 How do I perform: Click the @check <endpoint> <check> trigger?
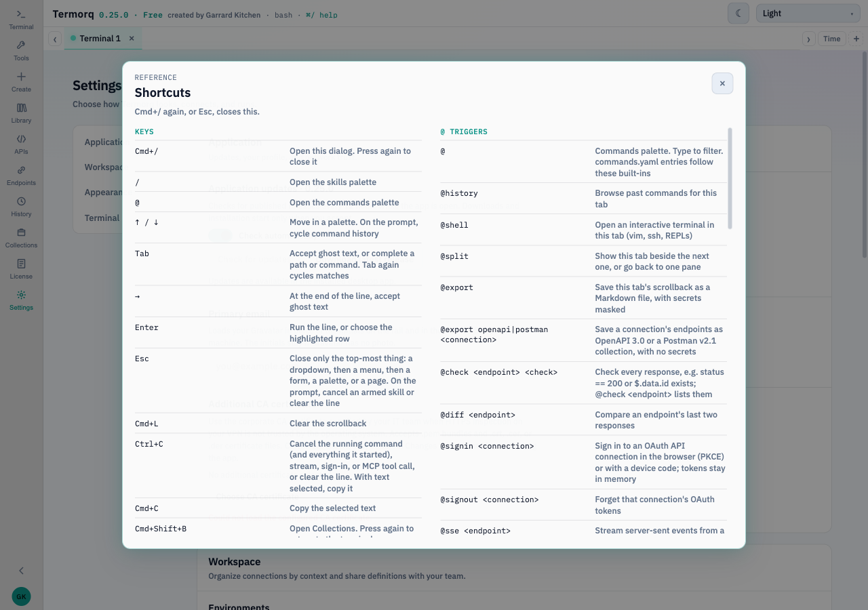click(x=498, y=372)
